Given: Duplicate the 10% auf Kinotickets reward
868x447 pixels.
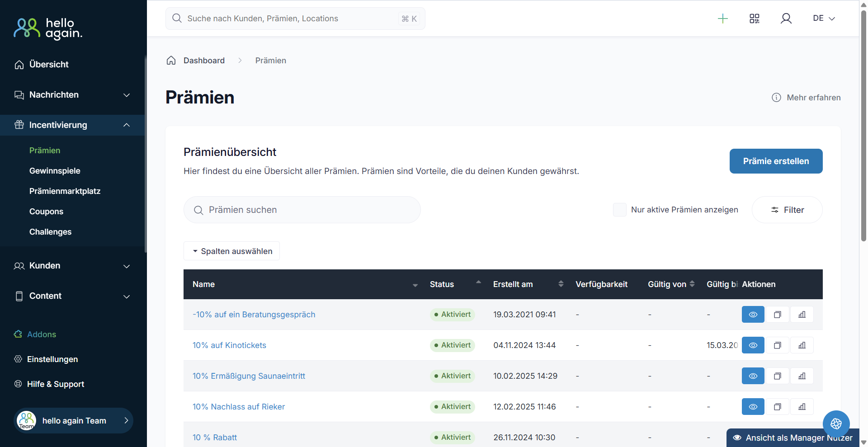Looking at the screenshot, I should (x=778, y=345).
